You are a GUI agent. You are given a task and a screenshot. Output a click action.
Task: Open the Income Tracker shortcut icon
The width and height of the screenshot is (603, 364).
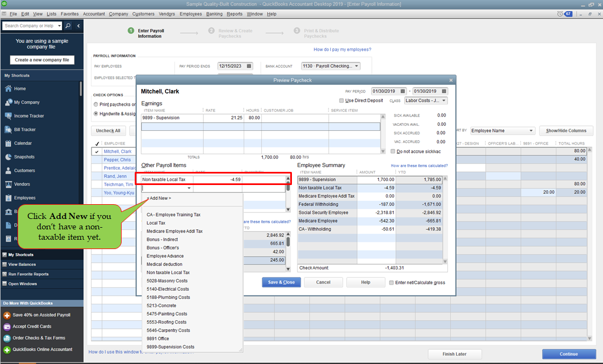coord(8,115)
